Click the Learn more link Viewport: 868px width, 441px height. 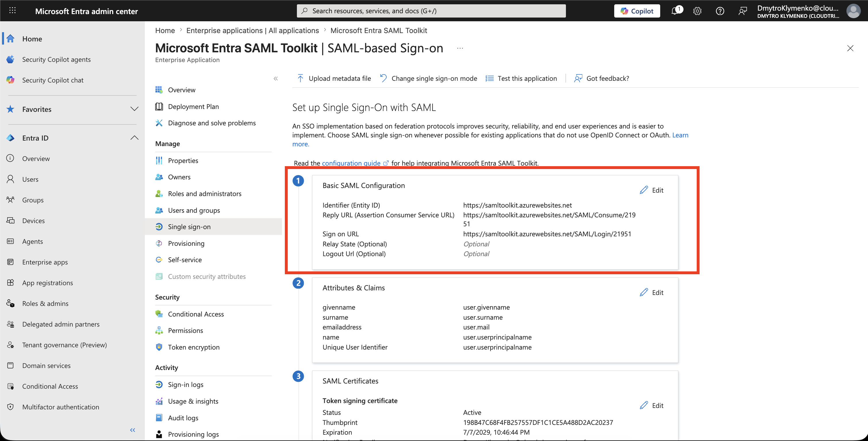point(680,135)
